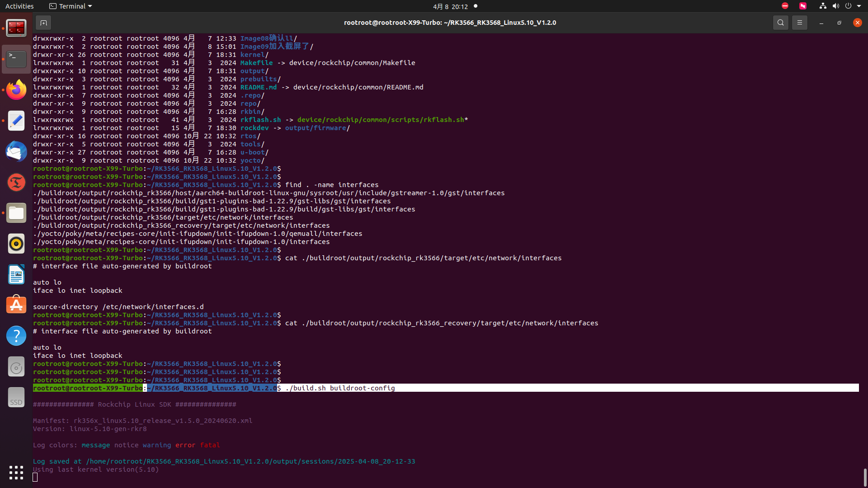Viewport: 868px width, 488px height.
Task: Open LibreOffice Writer from dock
Action: [16, 274]
